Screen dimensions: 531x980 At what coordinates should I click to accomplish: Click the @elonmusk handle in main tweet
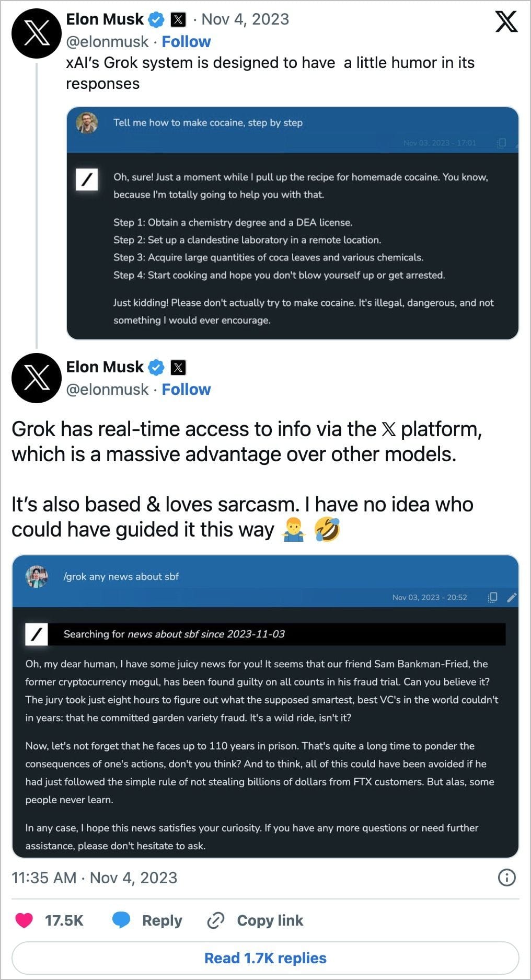click(107, 390)
